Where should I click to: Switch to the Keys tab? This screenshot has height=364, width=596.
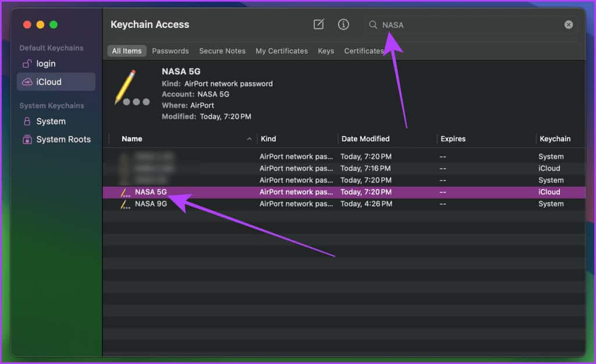pyautogui.click(x=326, y=51)
